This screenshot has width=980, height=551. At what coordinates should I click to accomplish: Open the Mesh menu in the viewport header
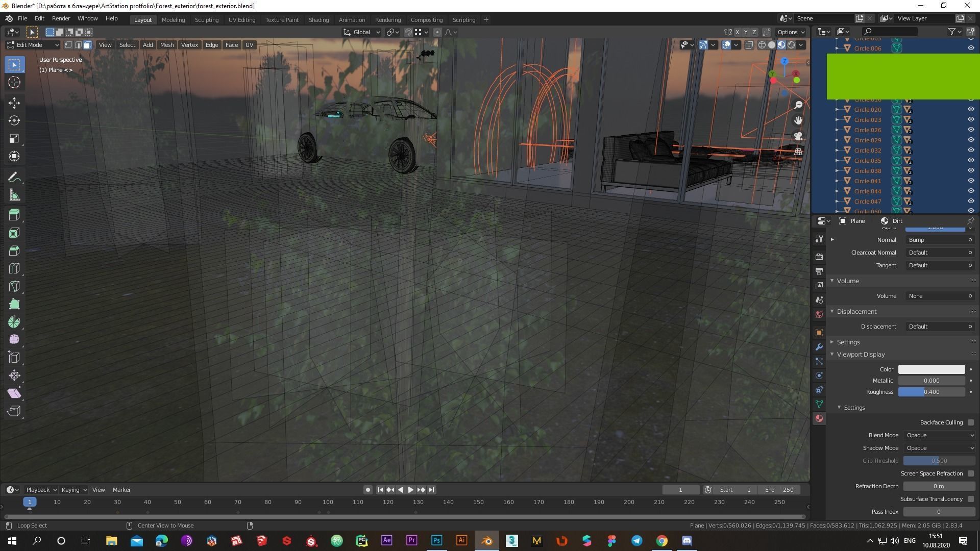(x=167, y=45)
